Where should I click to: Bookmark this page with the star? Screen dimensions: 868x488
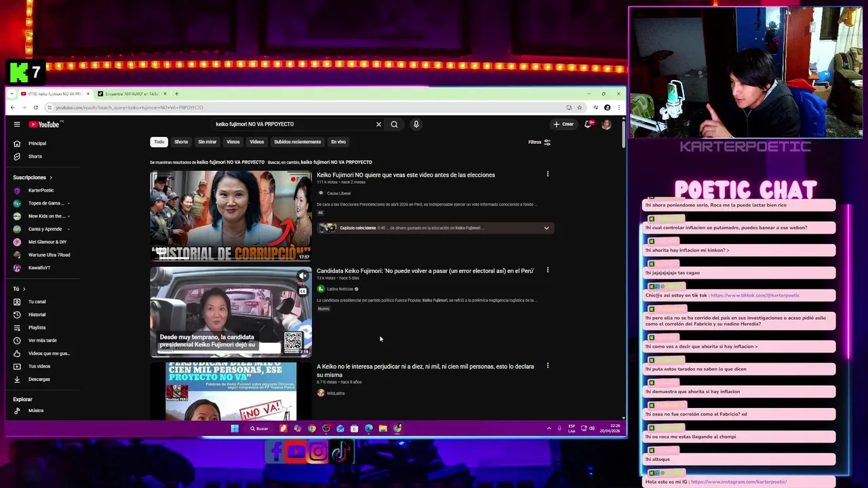[579, 108]
